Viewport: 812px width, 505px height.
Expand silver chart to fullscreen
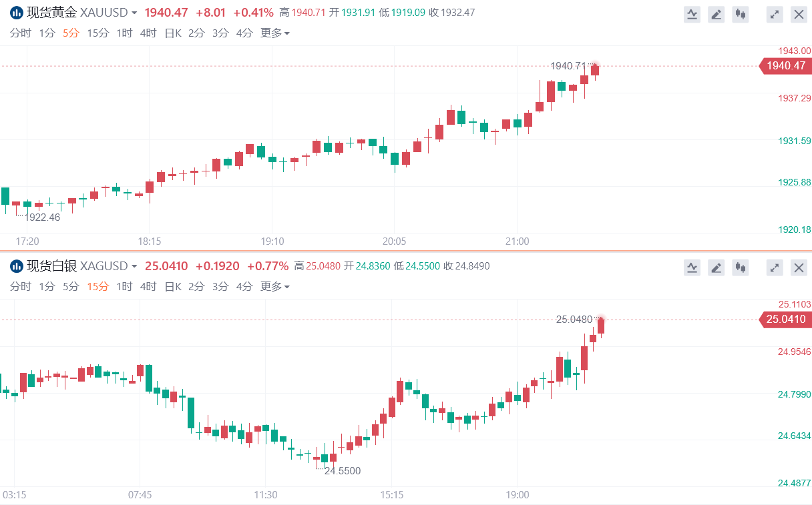[x=775, y=268]
